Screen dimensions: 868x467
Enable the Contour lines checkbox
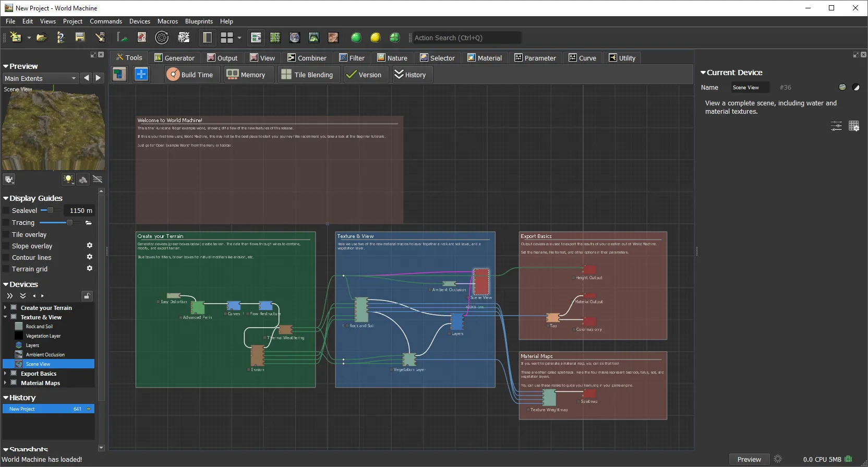(x=6, y=258)
